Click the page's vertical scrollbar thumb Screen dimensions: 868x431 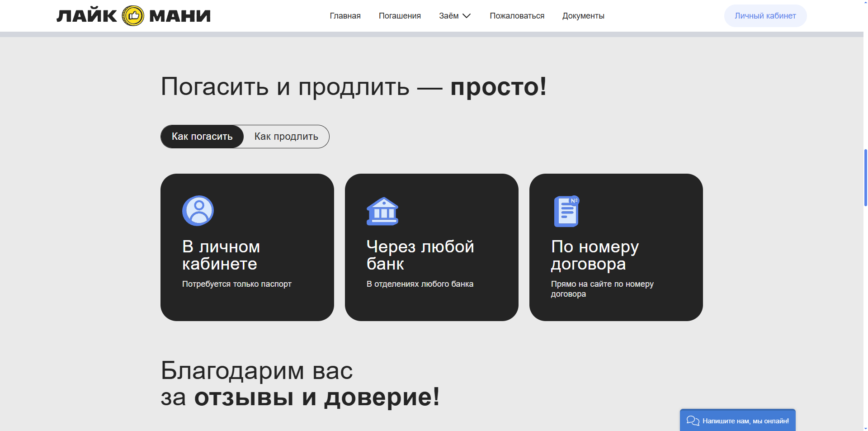(x=865, y=178)
